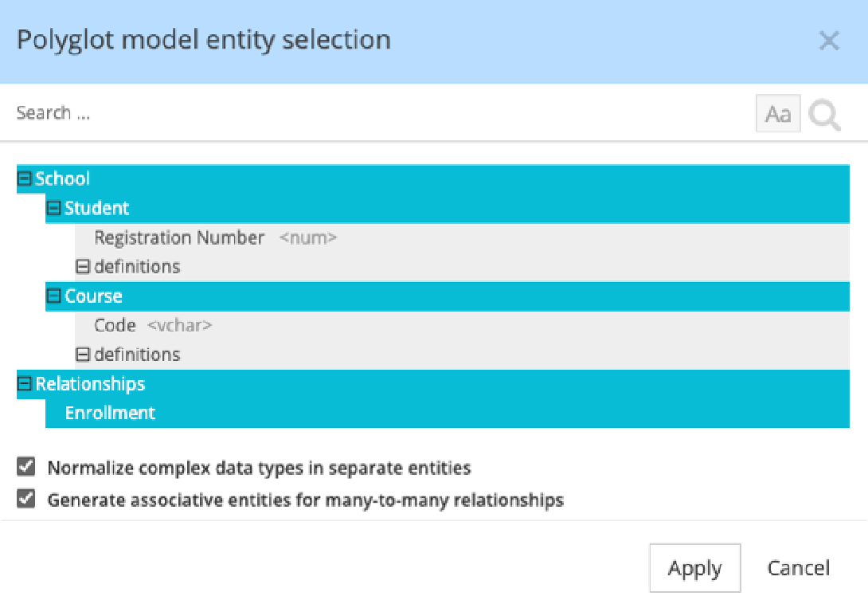Select the Registration Number attribute
Viewport: 868px width, 600px height.
[178, 237]
